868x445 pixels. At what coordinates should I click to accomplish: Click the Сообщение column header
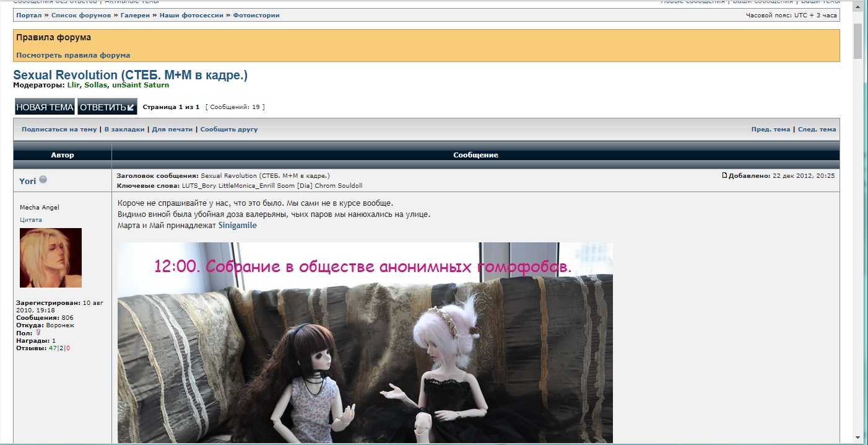coord(475,155)
